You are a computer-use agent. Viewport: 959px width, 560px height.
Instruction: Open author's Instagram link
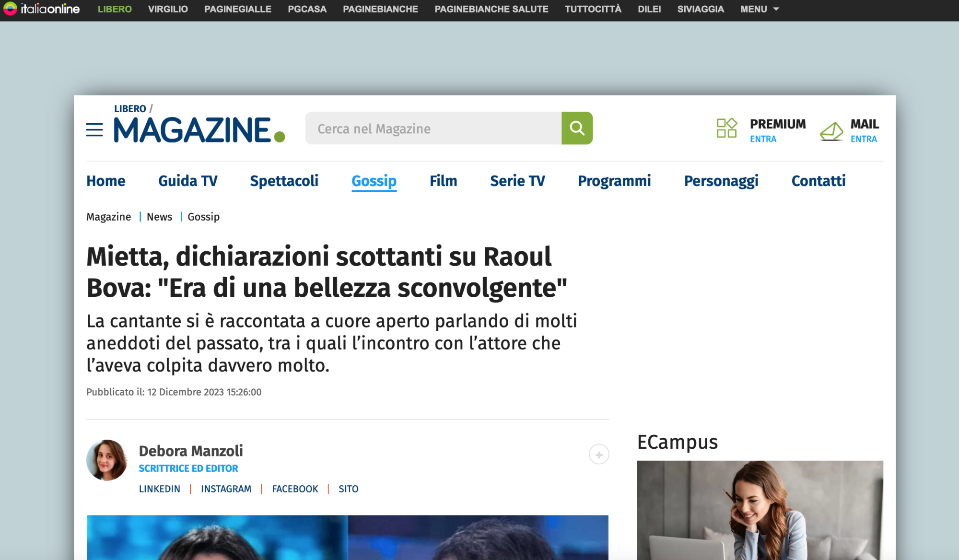(x=226, y=489)
